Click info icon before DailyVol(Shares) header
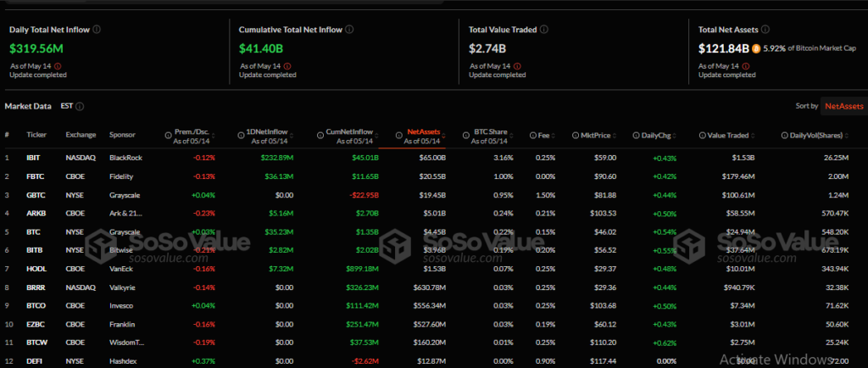The image size is (868, 368). (785, 136)
